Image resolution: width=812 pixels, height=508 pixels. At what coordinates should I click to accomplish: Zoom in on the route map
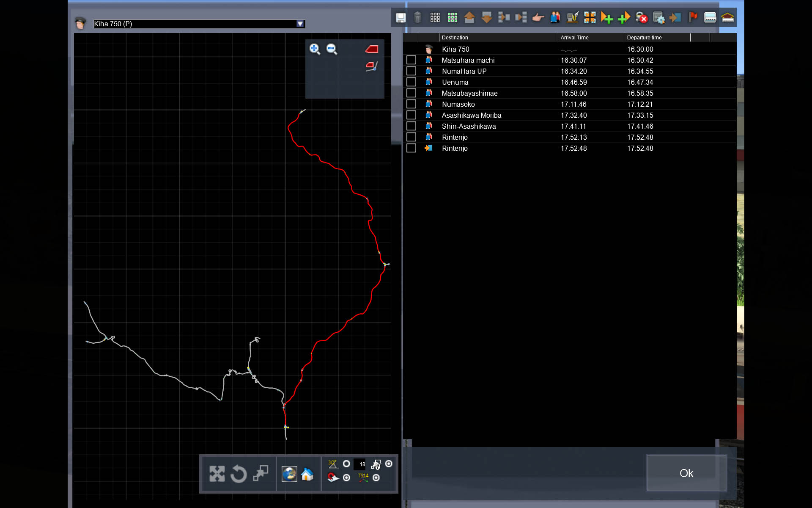click(x=314, y=49)
